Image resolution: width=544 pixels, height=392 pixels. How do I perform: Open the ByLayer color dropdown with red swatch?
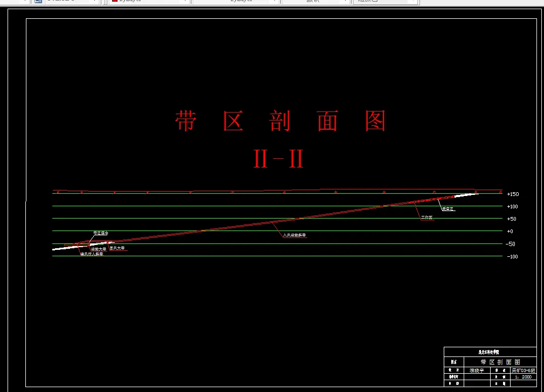(149, 2)
